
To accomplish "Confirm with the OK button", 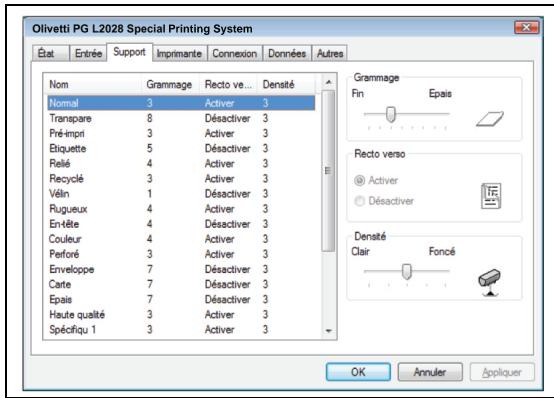I will coord(358,372).
